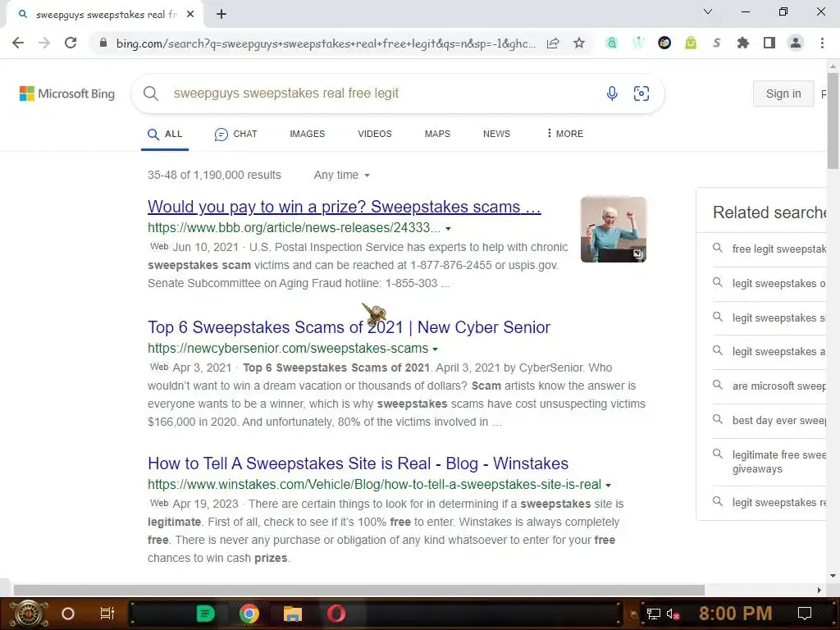Screen dimensions: 840x630
Task: Select the ALL results tab
Action: tap(165, 134)
